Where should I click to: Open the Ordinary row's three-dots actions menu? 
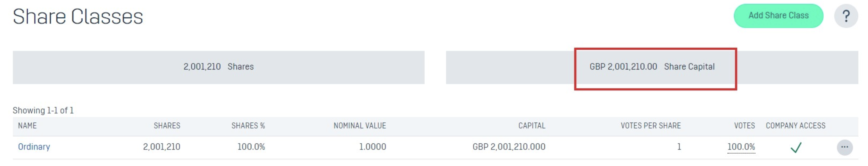coord(844,147)
